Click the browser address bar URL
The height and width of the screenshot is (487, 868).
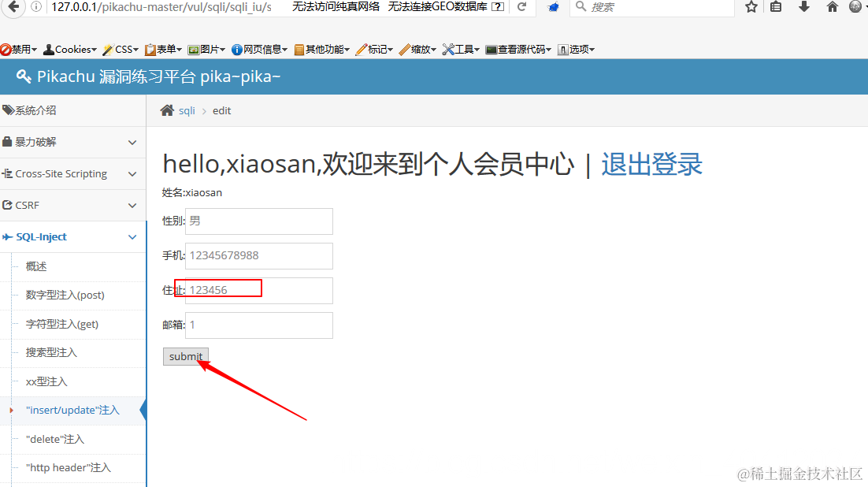(x=161, y=6)
